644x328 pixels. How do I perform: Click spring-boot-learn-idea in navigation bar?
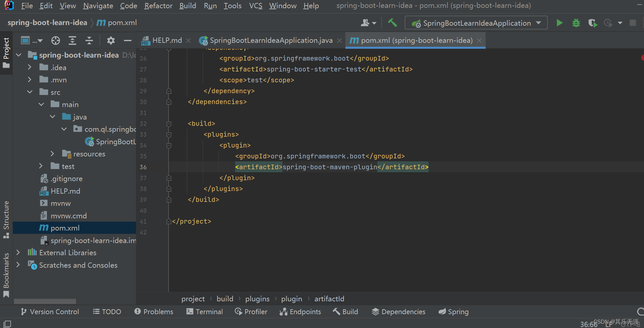coord(47,23)
